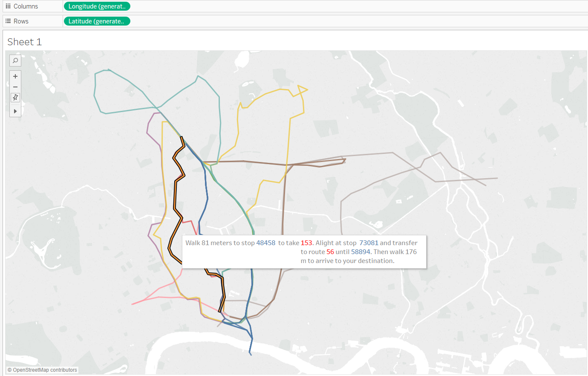Zoom out with the minus button
Image resolution: width=588 pixels, height=376 pixels.
[15, 87]
